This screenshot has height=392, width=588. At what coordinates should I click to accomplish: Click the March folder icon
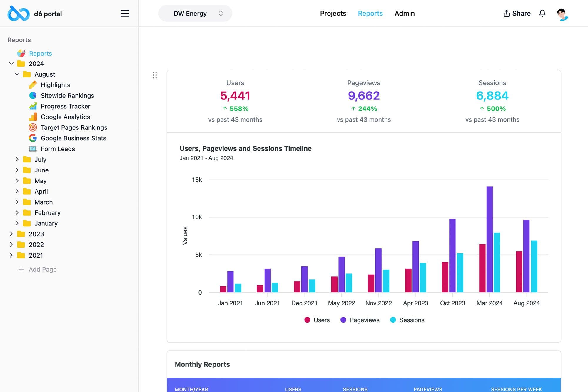tap(27, 202)
